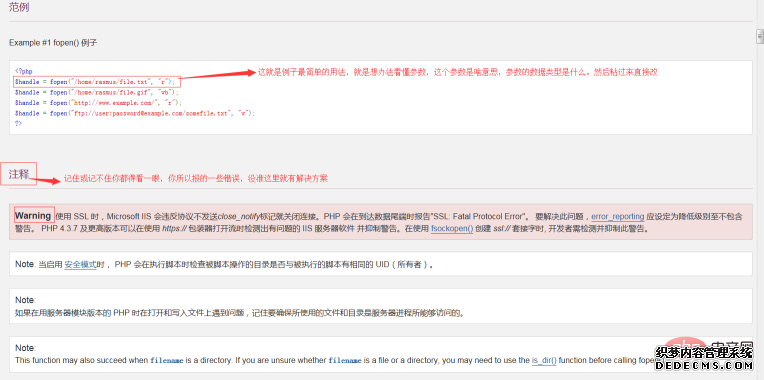Click the bold Warning label

(x=33, y=216)
